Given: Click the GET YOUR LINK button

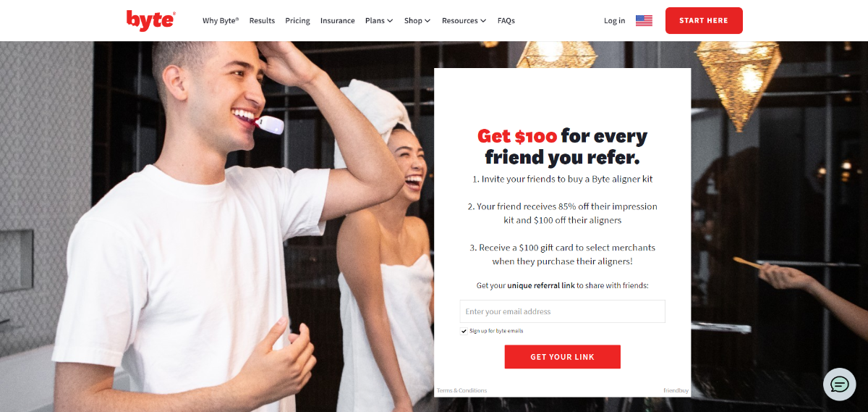Looking at the screenshot, I should 562,357.
